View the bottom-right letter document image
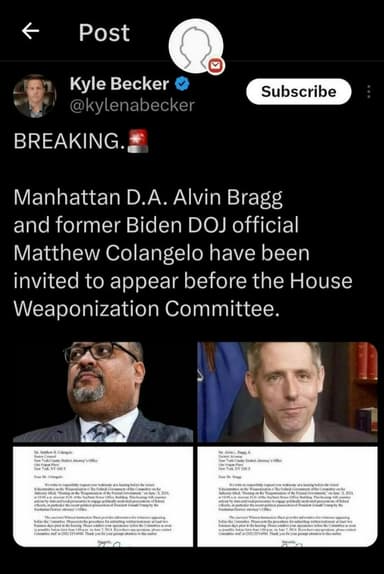The height and width of the screenshot is (574, 384). [x=287, y=497]
